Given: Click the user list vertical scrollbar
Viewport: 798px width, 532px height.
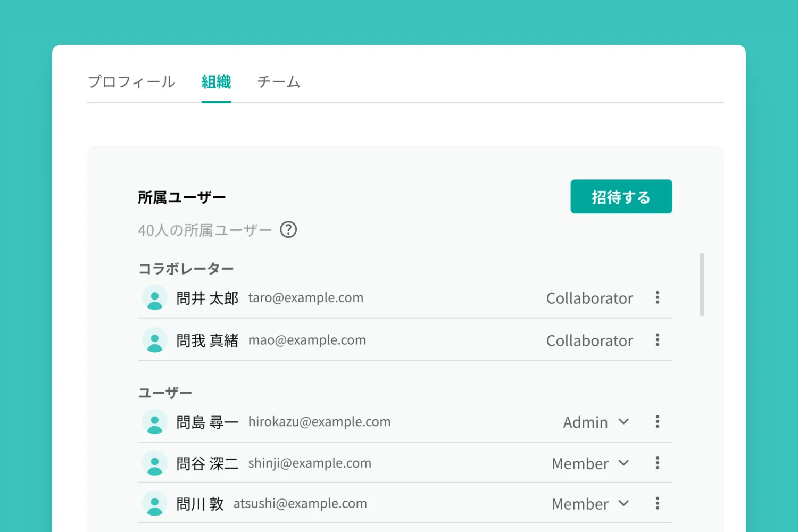Looking at the screenshot, I should [x=702, y=285].
